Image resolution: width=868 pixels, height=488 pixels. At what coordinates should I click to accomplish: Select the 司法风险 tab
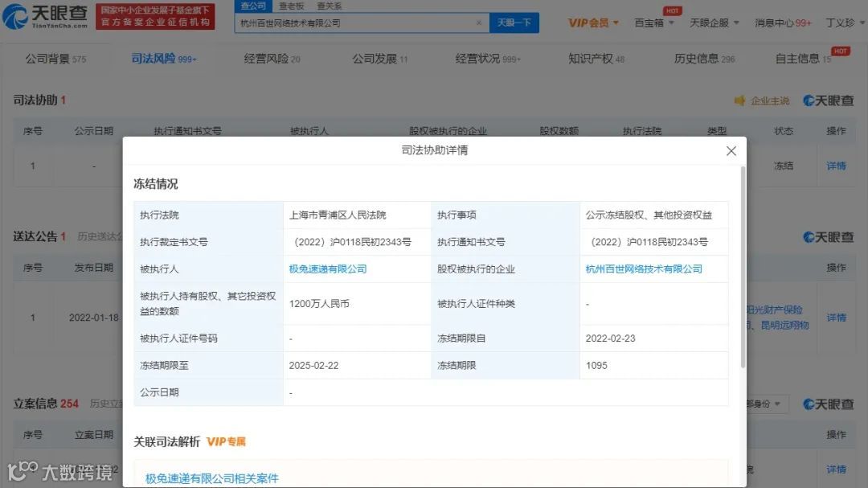(163, 58)
